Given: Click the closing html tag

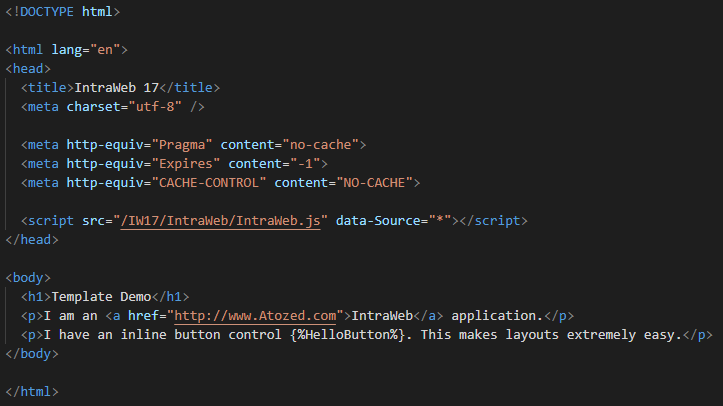Looking at the screenshot, I should point(32,391).
